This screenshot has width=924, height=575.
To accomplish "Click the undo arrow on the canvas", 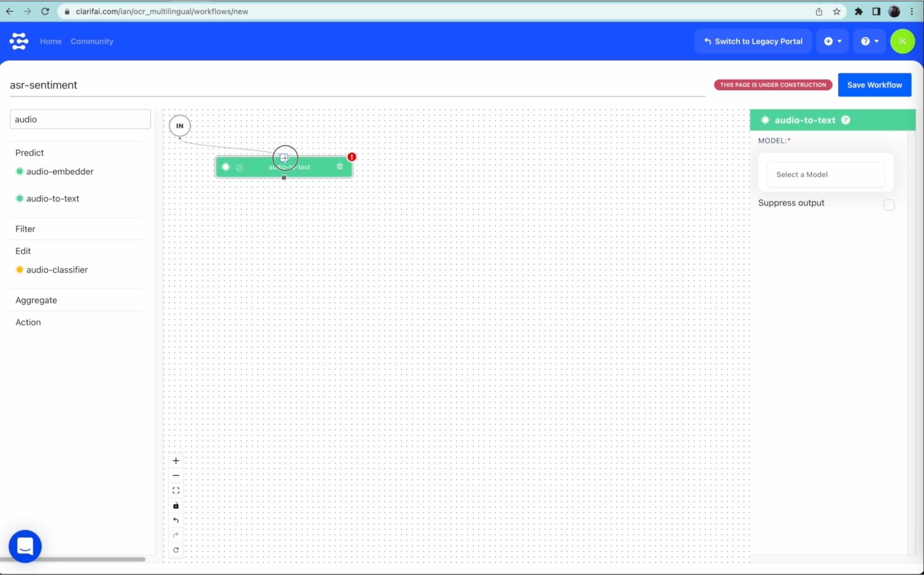I will (x=176, y=520).
